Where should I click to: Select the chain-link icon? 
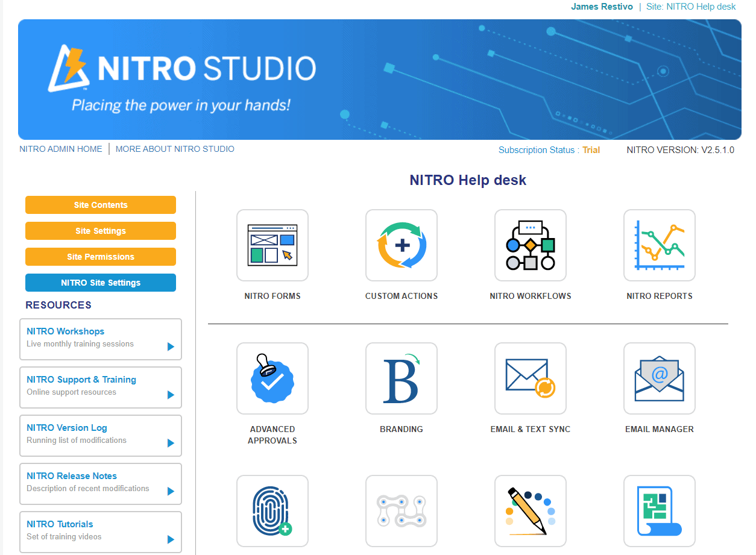tap(401, 511)
